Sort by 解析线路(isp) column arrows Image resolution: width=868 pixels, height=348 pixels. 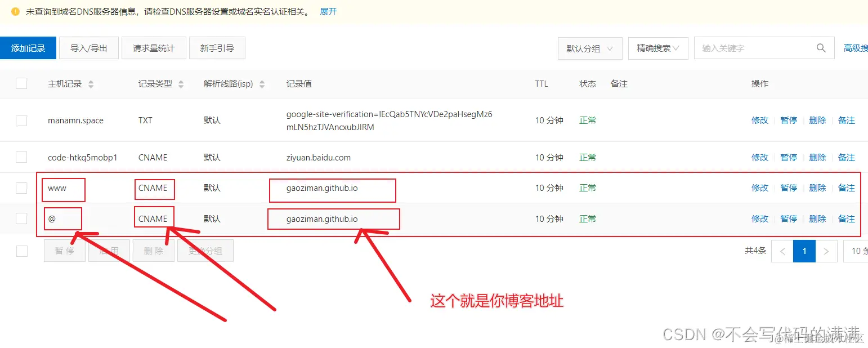point(262,84)
